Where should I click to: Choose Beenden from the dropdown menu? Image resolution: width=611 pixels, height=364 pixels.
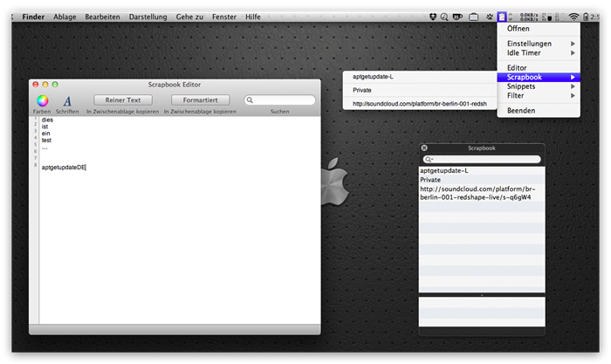point(521,111)
